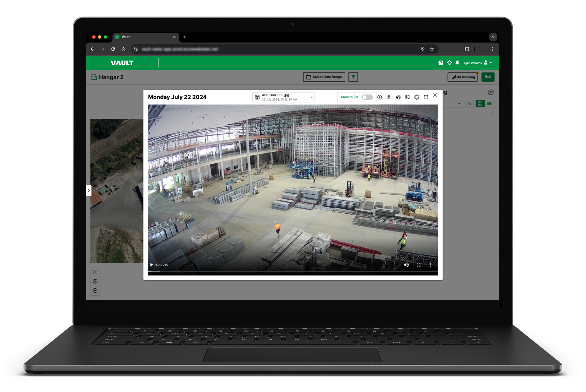Click the Edit Drawing button
Screen dimensions: 586x392
coord(463,77)
